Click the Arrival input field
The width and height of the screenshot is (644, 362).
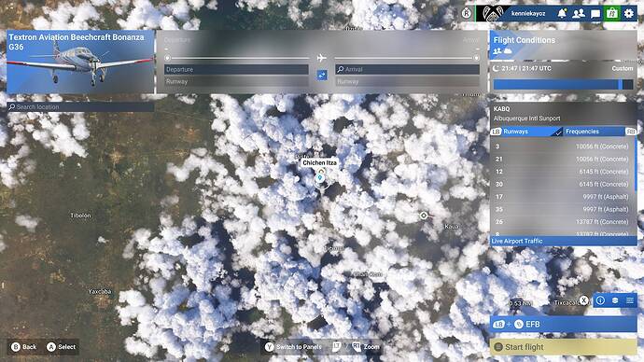[x=408, y=69]
